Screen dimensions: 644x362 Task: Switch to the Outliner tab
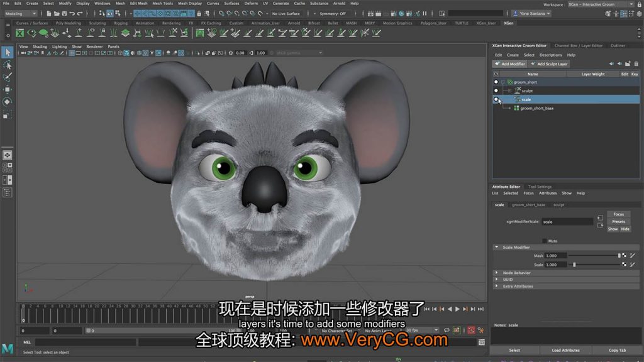(x=618, y=45)
